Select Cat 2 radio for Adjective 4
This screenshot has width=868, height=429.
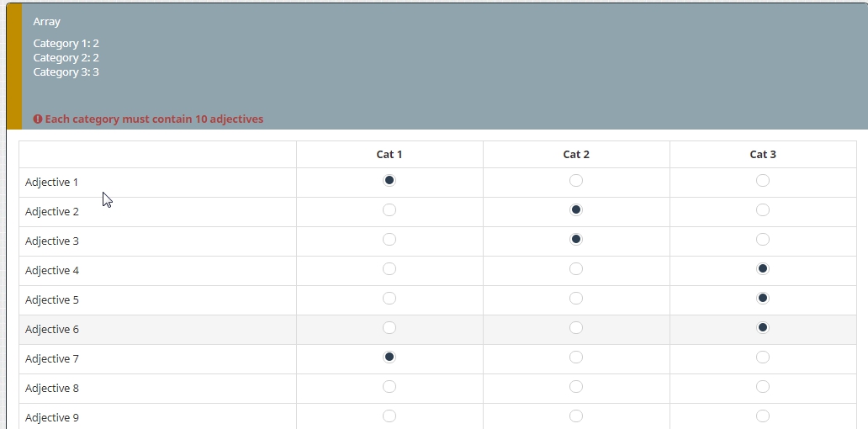pyautogui.click(x=576, y=269)
